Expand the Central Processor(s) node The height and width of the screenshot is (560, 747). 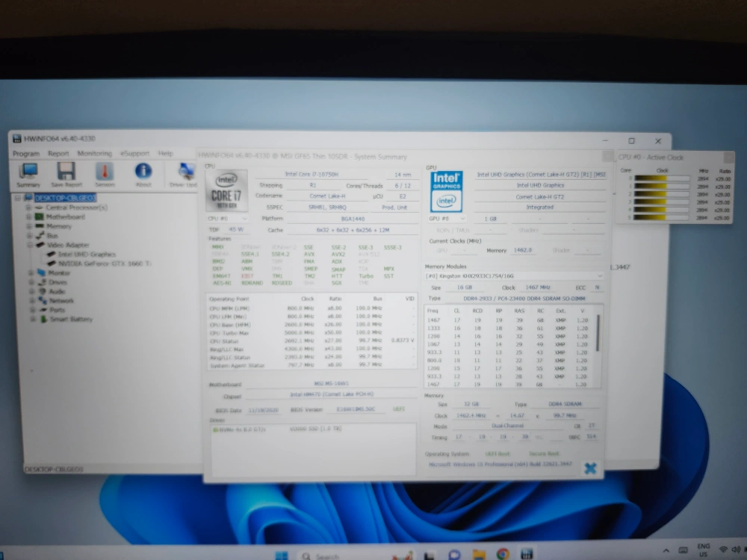click(x=28, y=208)
